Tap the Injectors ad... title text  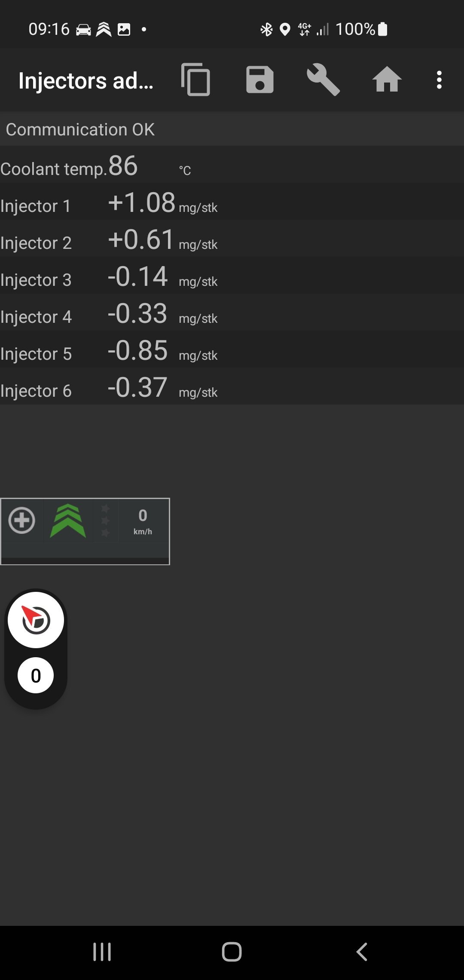pos(86,81)
